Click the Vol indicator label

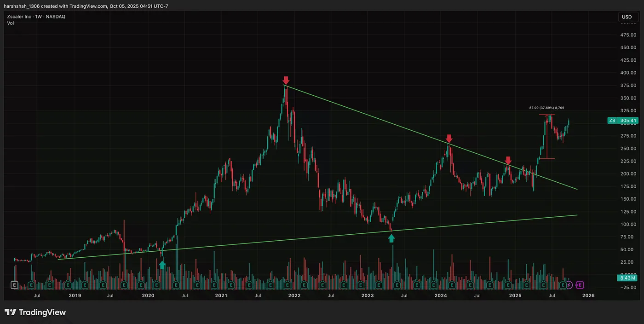(x=10, y=23)
